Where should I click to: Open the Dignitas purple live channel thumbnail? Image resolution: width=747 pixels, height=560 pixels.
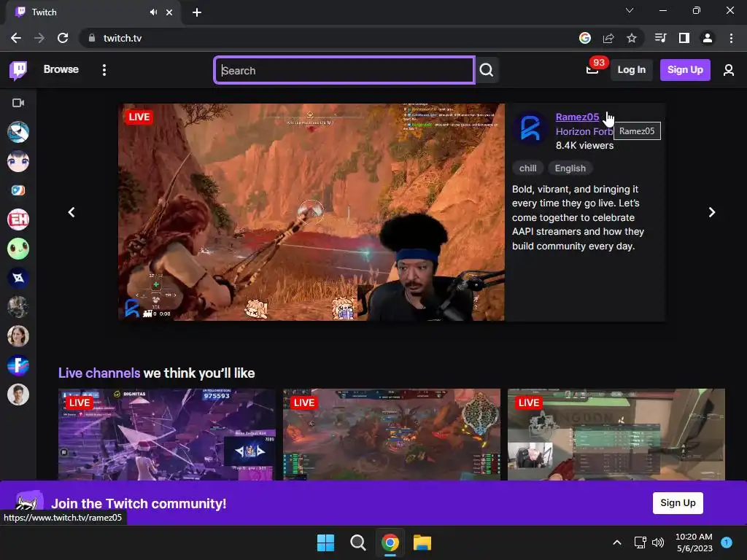click(x=167, y=435)
